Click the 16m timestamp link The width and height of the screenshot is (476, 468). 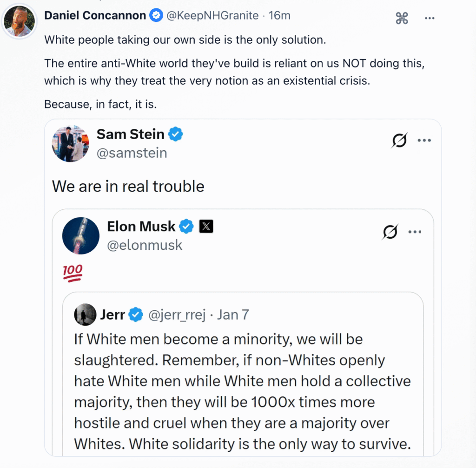(279, 15)
